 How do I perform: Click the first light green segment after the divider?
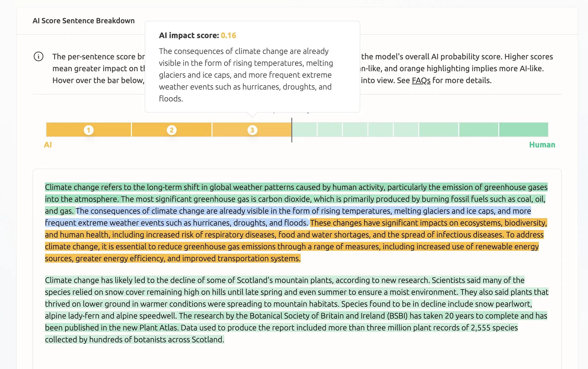click(304, 130)
